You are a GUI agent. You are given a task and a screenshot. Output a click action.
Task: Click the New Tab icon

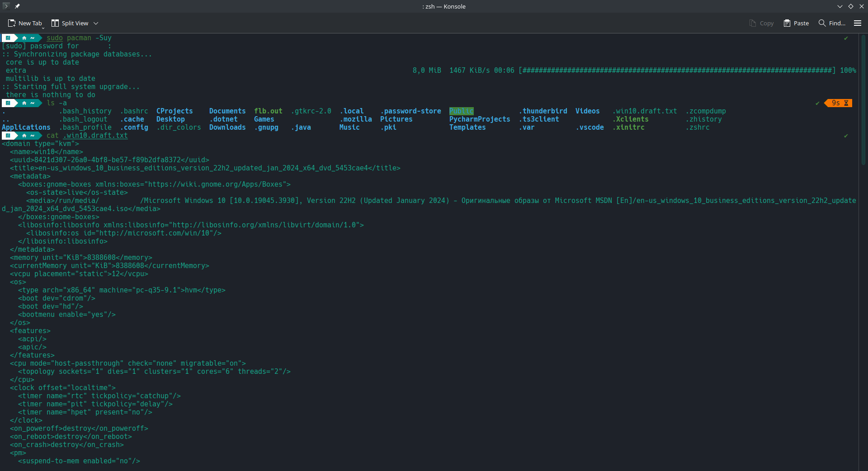12,23
